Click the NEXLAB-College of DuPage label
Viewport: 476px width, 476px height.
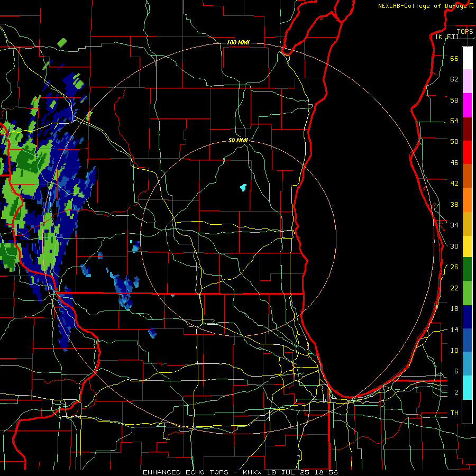[423, 6]
